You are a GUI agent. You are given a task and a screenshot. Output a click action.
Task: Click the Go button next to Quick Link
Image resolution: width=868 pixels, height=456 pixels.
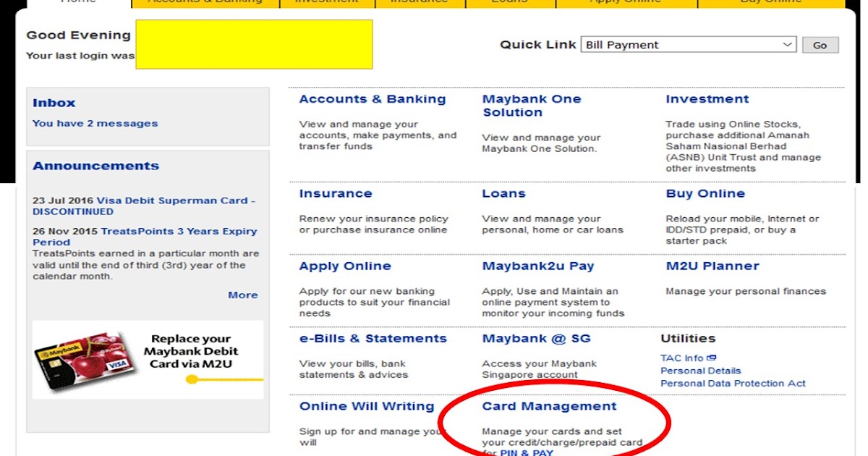click(x=820, y=44)
